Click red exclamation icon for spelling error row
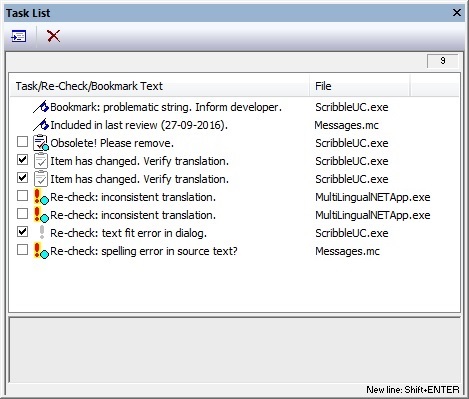 point(41,251)
